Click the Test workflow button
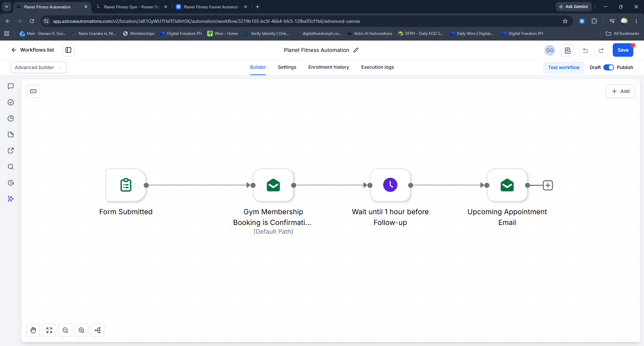644x346 pixels. [x=563, y=67]
